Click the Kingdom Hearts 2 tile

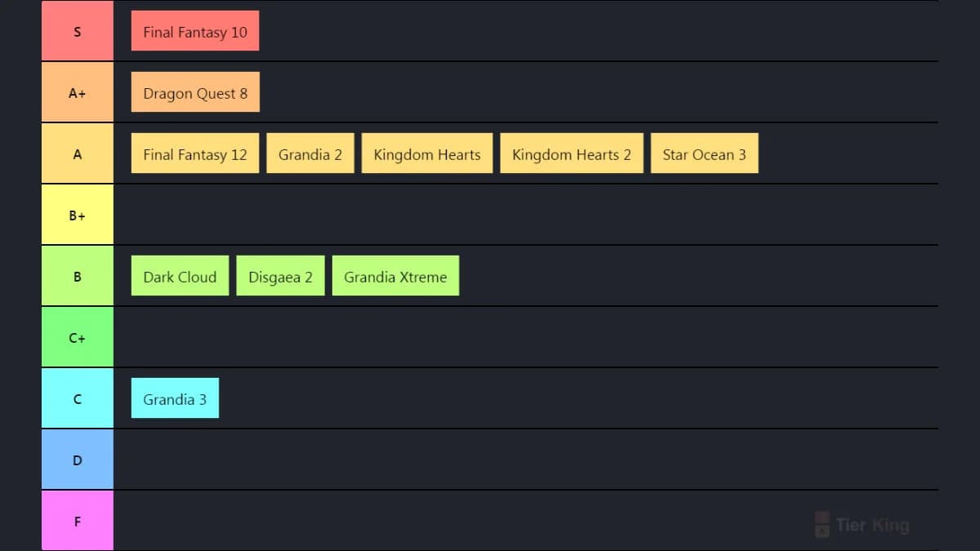572,153
